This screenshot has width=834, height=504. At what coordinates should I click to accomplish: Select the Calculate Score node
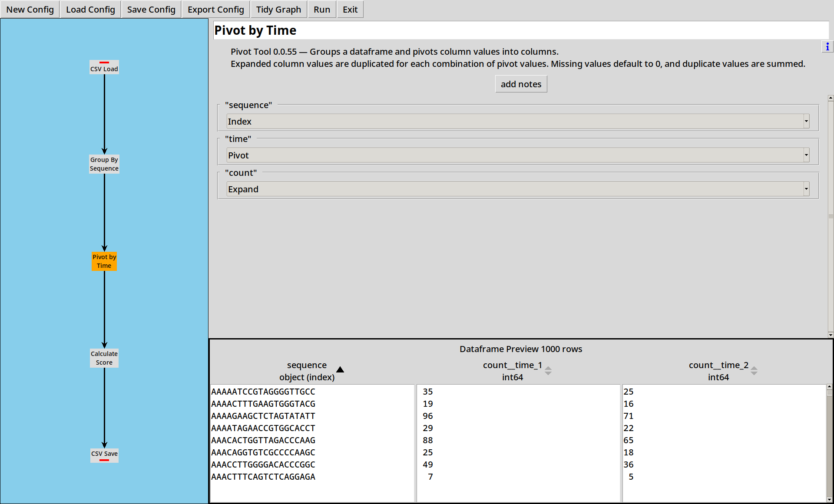click(104, 358)
